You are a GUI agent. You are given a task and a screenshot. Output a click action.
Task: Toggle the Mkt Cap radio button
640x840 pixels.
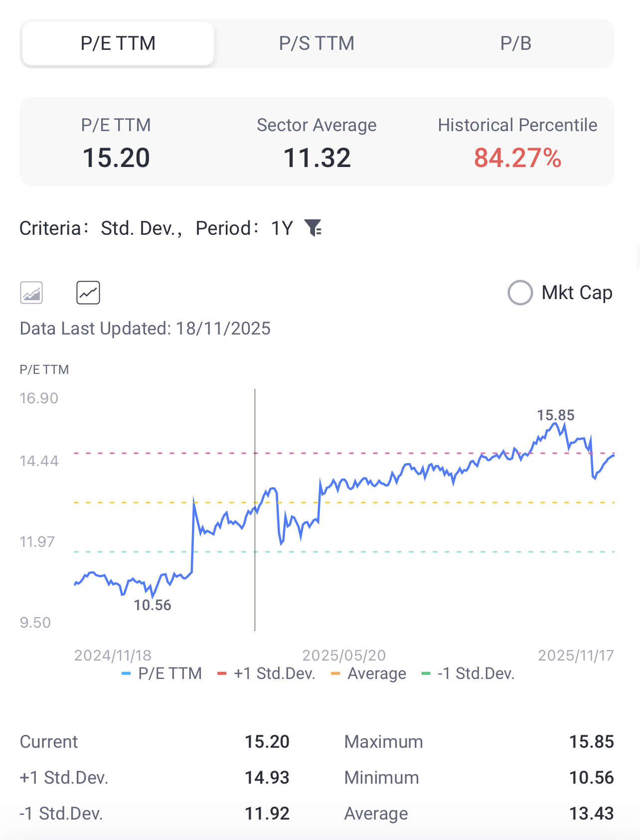tap(520, 293)
